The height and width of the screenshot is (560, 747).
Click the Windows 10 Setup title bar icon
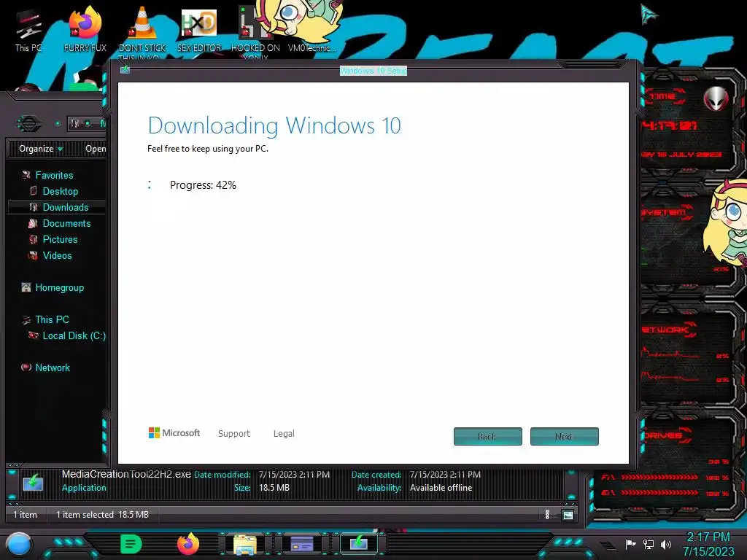125,69
